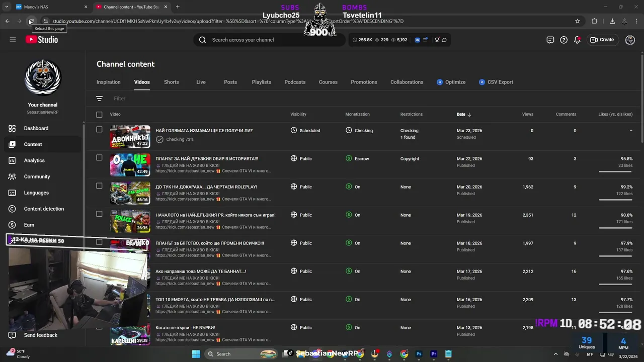The height and width of the screenshot is (362, 644).
Task: Click the vidIQ list icon in stats bar
Action: (x=426, y=40)
